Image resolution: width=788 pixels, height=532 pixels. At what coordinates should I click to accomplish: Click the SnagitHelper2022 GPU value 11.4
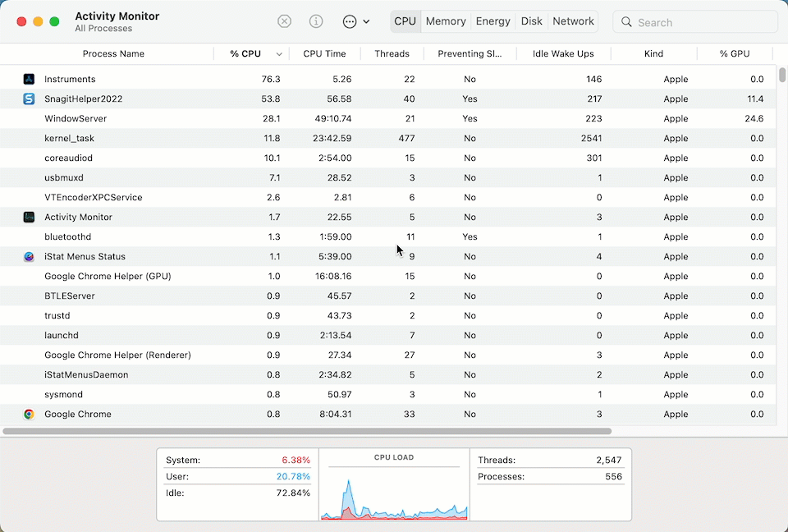(755, 99)
